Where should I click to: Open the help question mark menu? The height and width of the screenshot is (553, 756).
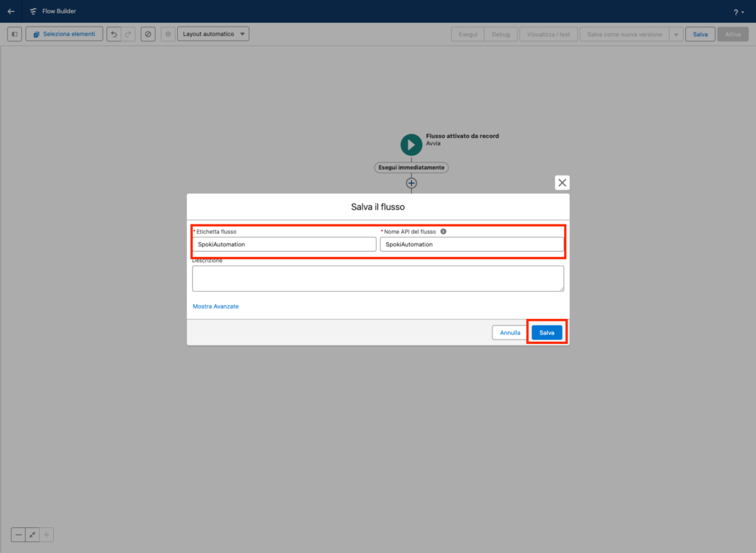(x=738, y=12)
